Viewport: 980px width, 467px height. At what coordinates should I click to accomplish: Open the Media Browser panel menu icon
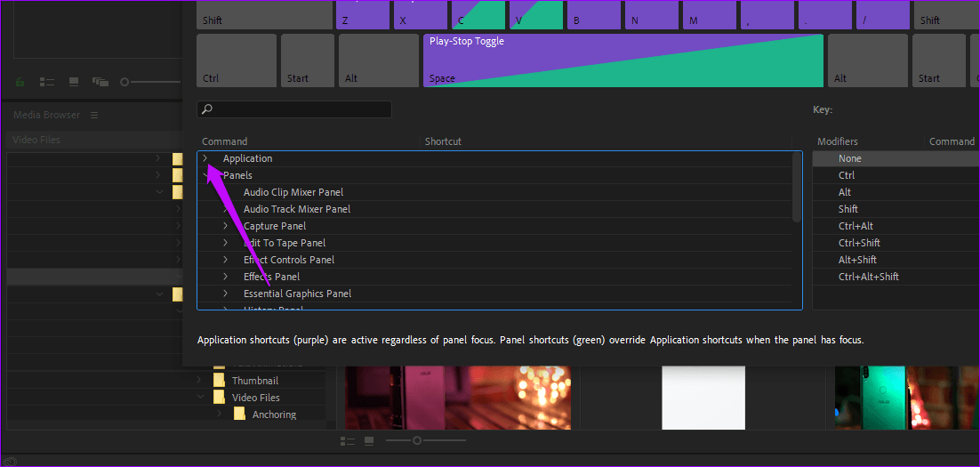(x=94, y=115)
